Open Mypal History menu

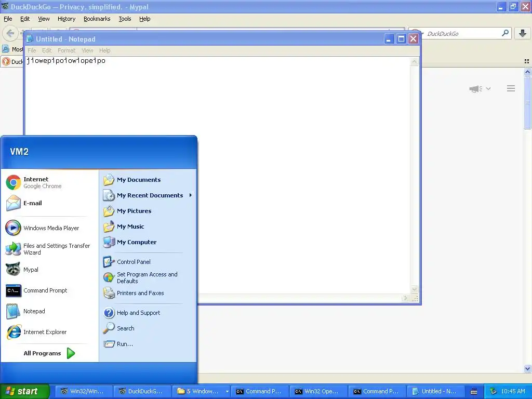[66, 19]
